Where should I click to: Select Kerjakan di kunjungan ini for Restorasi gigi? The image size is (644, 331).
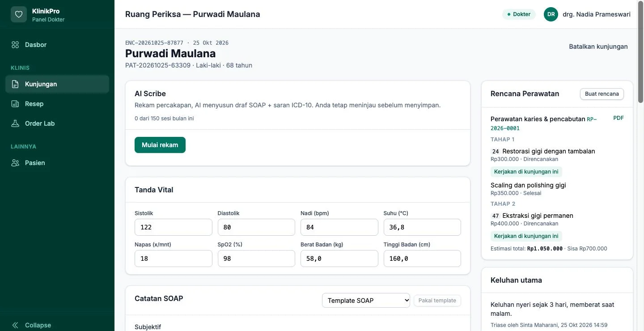coord(526,172)
